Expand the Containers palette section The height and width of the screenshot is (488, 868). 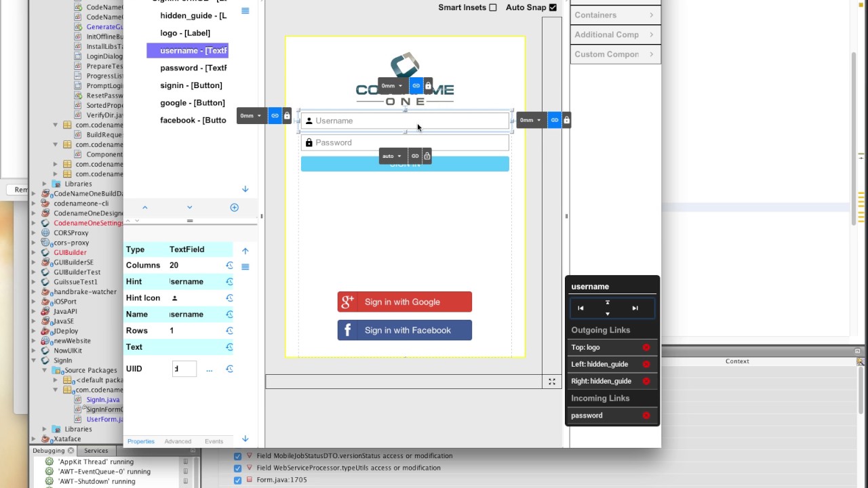[615, 15]
